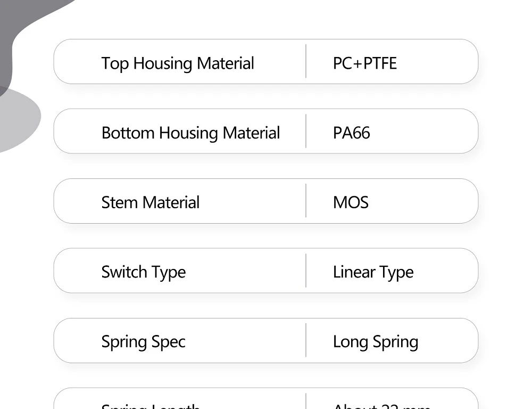Click the divider in the Switch Type row
The height and width of the screenshot is (409, 532).
[x=306, y=271]
